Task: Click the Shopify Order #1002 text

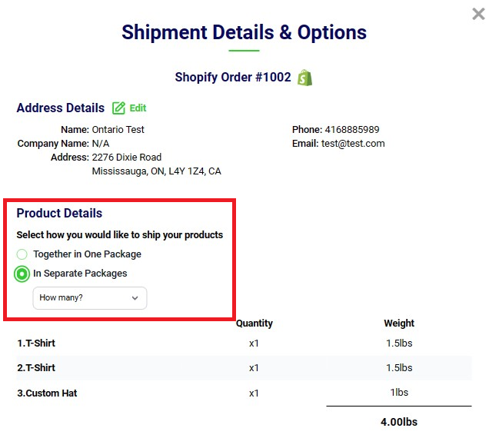Action: (x=232, y=78)
